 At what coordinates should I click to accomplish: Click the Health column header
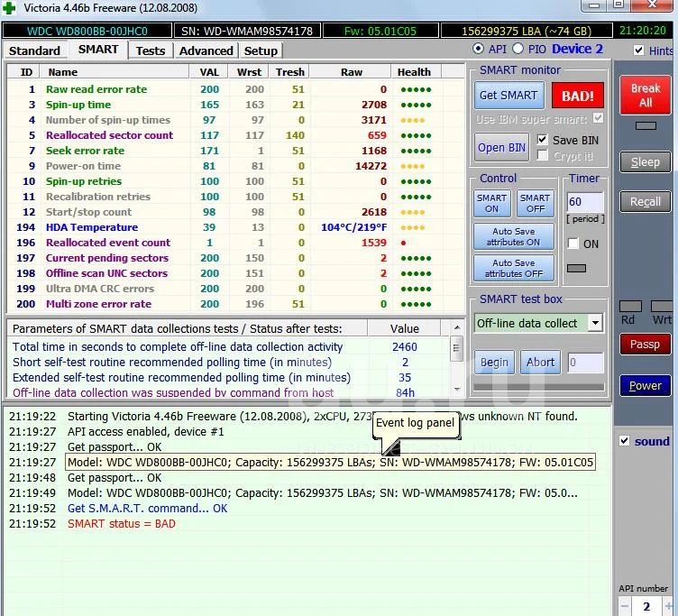click(414, 72)
